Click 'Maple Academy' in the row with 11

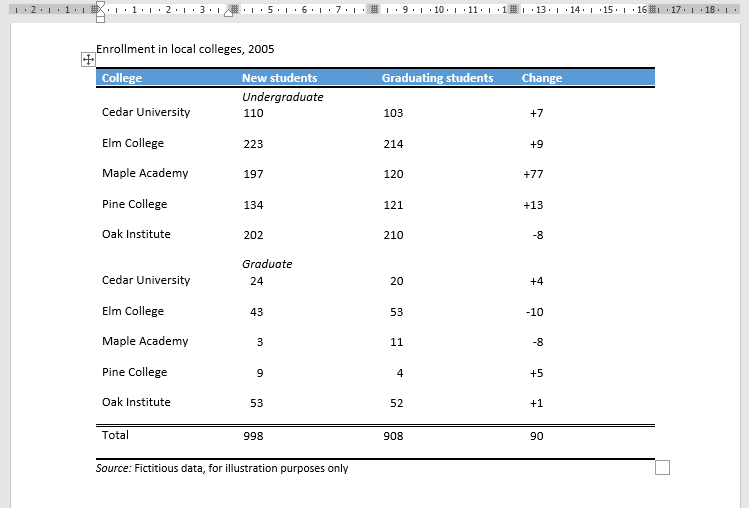pos(145,341)
